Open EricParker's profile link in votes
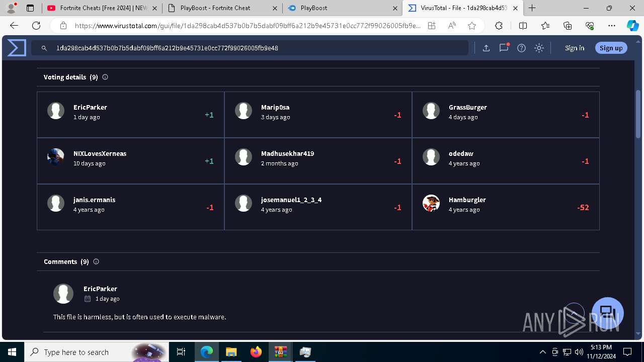Screen dimensions: 644x362 pos(90,107)
